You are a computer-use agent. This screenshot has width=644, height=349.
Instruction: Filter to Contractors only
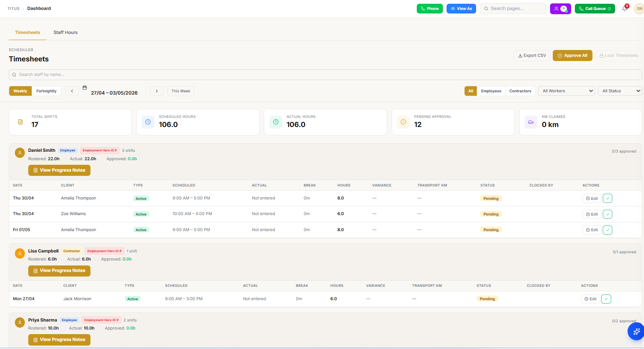point(520,91)
